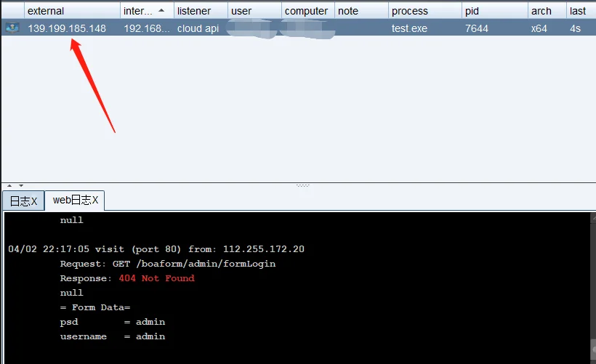
Task: Sort by the user column header
Action: (x=254, y=11)
